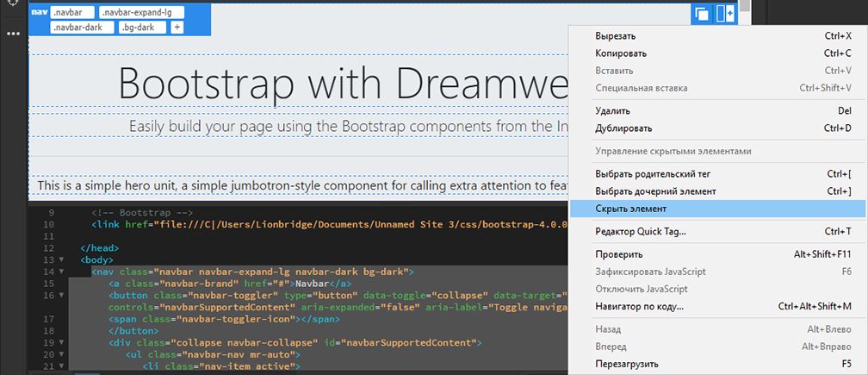Click Скрыть элемент menu entry

tap(718, 209)
